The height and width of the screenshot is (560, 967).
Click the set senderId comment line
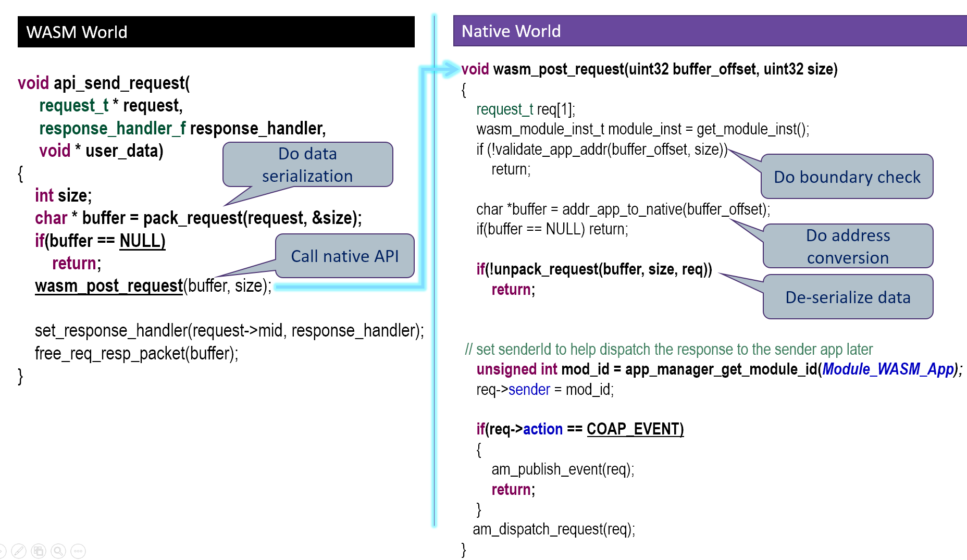[x=668, y=349]
